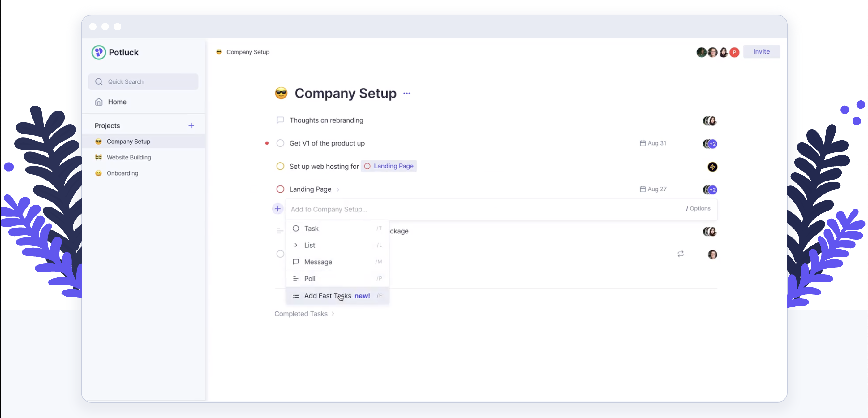868x418 pixels.
Task: Open the Thoughts on rebranding message
Action: tap(326, 120)
